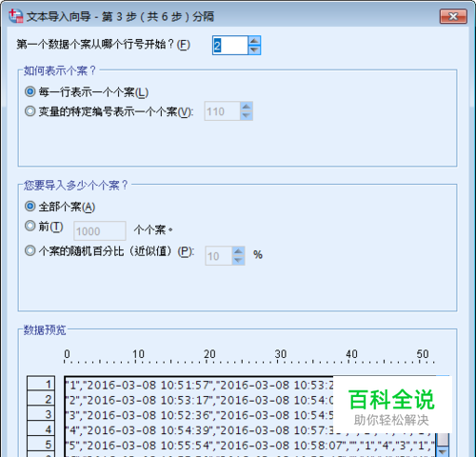Click the 个个案 label after the 1000 field

coord(153,229)
